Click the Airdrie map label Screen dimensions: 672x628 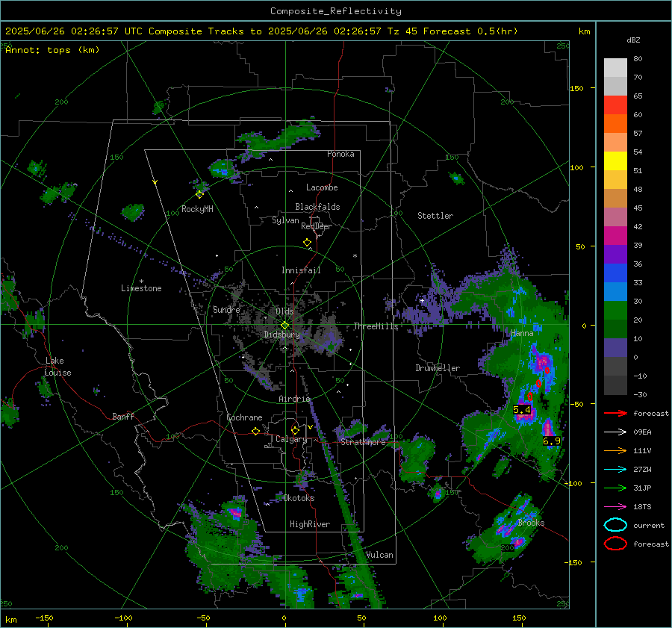294,399
